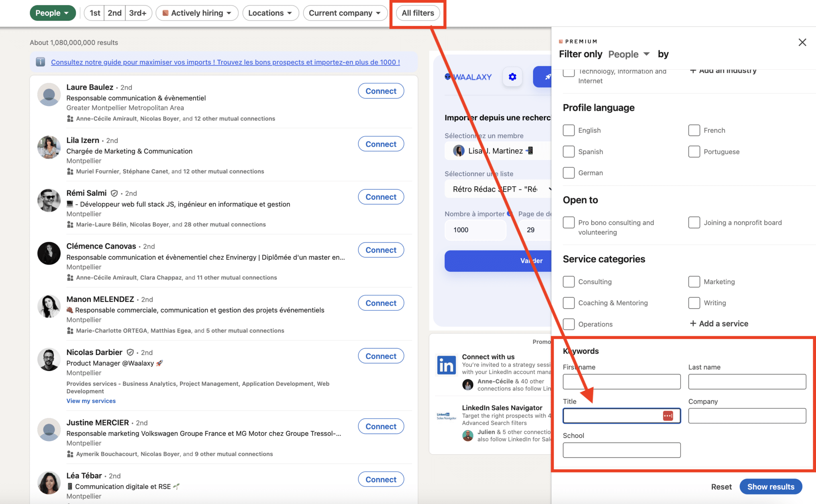Click the School input field
The height and width of the screenshot is (504, 816).
coord(621,450)
